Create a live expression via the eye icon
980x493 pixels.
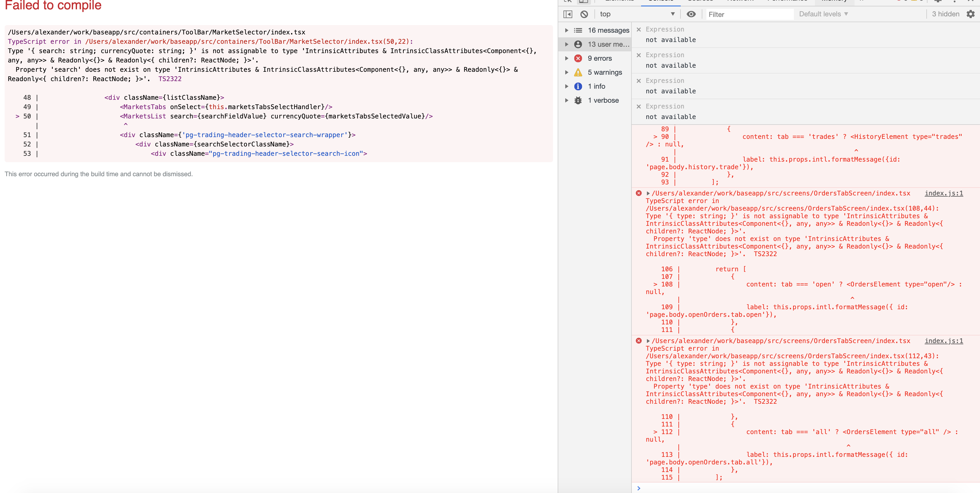[691, 14]
